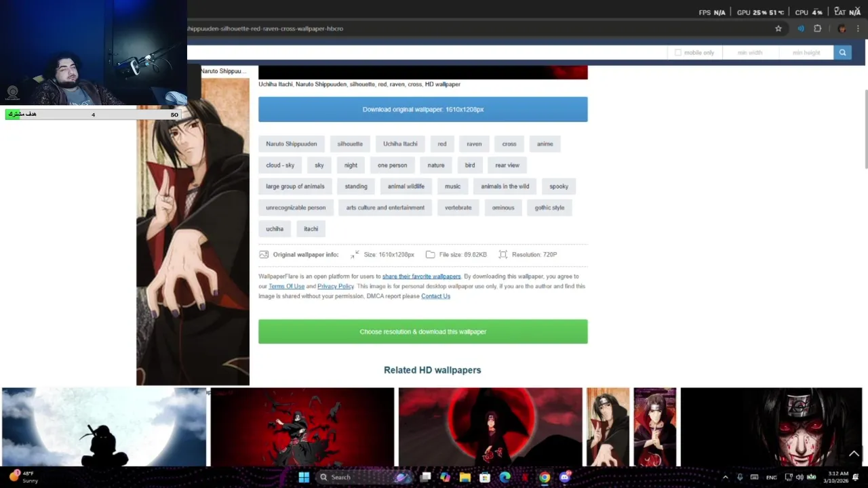Viewport: 868px width, 488px height.
Task: Open the uchiha tag
Action: click(x=275, y=229)
